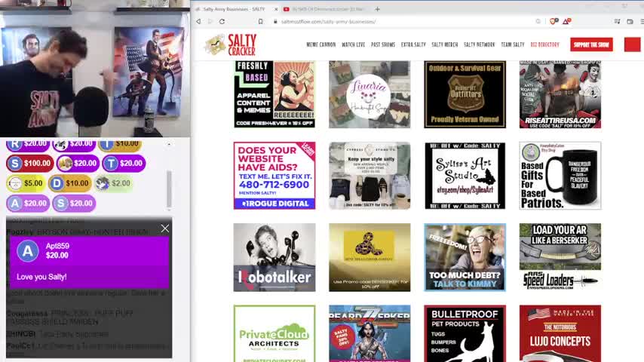Select the T $20.00 super chat chip

pyautogui.click(x=124, y=163)
